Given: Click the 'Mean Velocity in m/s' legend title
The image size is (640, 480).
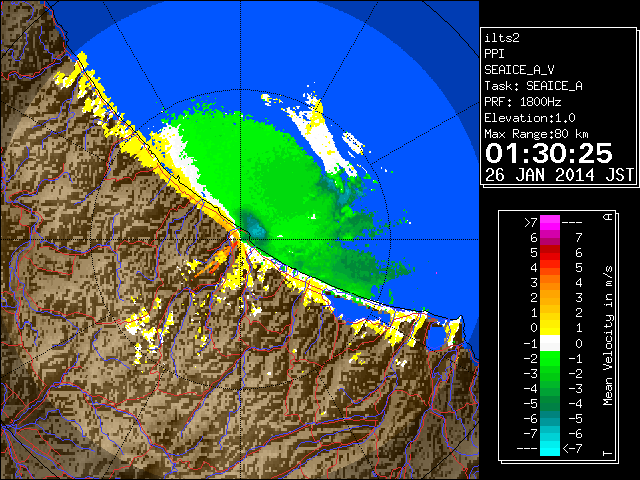Looking at the screenshot, I should [608, 335].
